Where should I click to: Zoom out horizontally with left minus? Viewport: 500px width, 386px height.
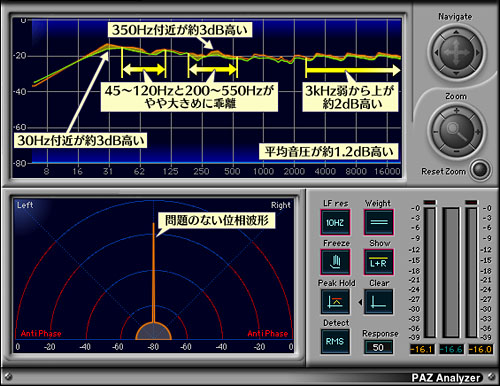point(435,132)
